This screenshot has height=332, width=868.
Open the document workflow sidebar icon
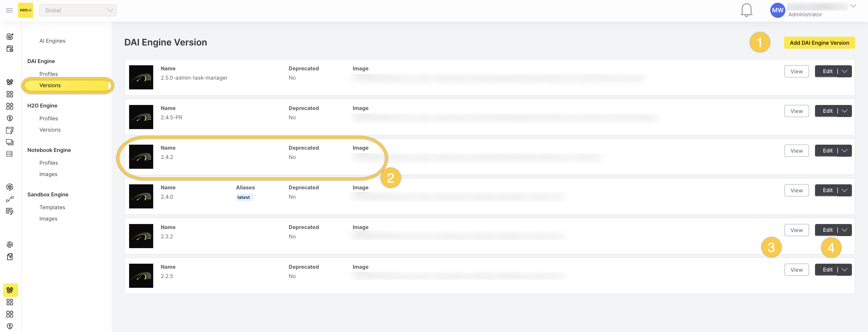pyautogui.click(x=10, y=257)
